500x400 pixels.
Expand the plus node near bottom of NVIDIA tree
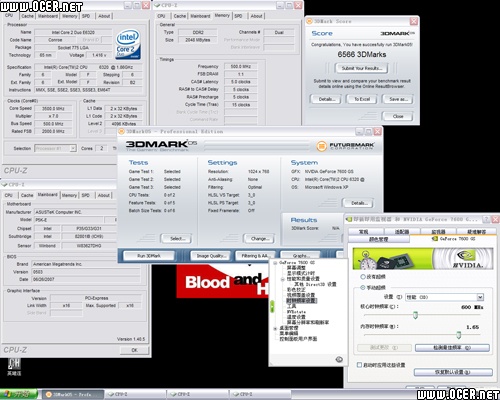click(275, 328)
